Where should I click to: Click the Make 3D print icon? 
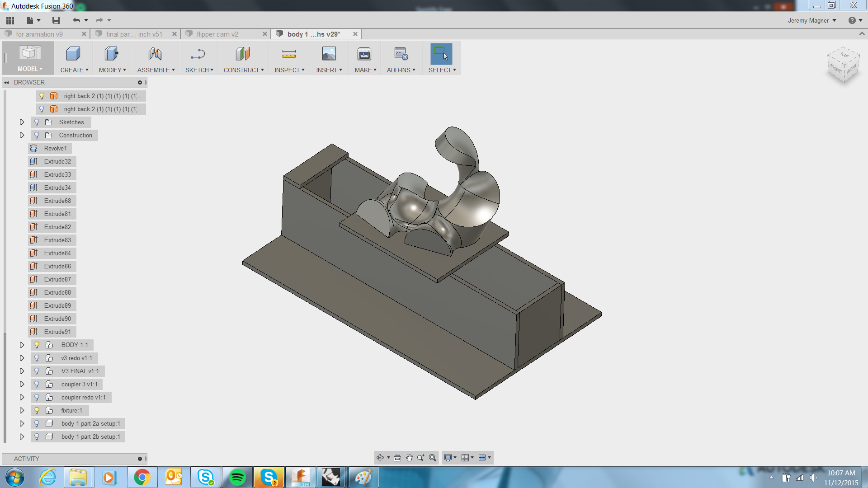(x=364, y=54)
